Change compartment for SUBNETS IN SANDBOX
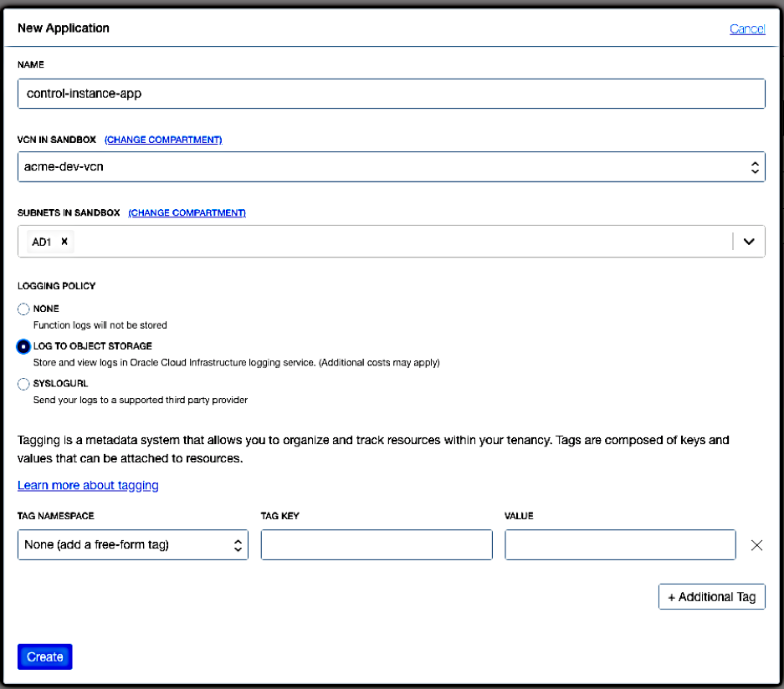 187,212
